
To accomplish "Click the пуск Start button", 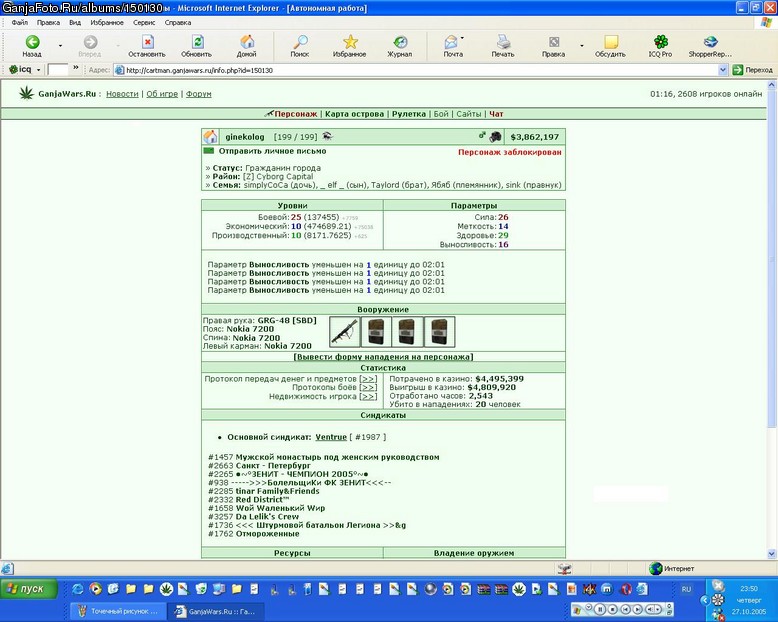I will point(29,589).
